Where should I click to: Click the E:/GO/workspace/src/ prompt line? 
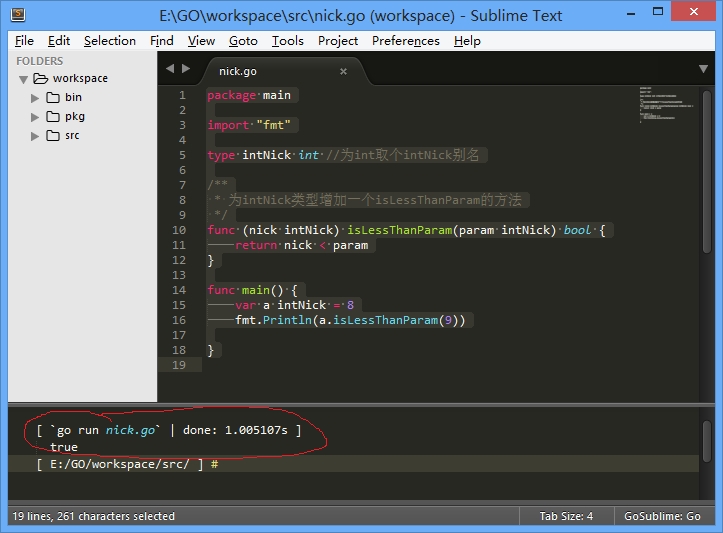[353, 464]
